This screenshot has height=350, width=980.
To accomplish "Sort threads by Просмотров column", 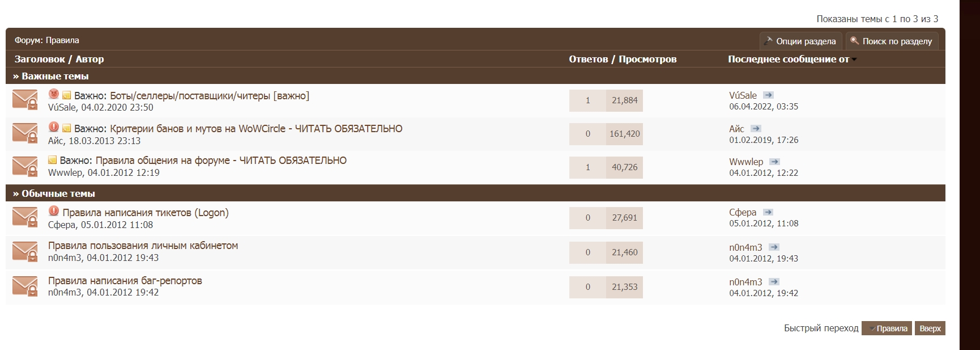I will [x=647, y=59].
